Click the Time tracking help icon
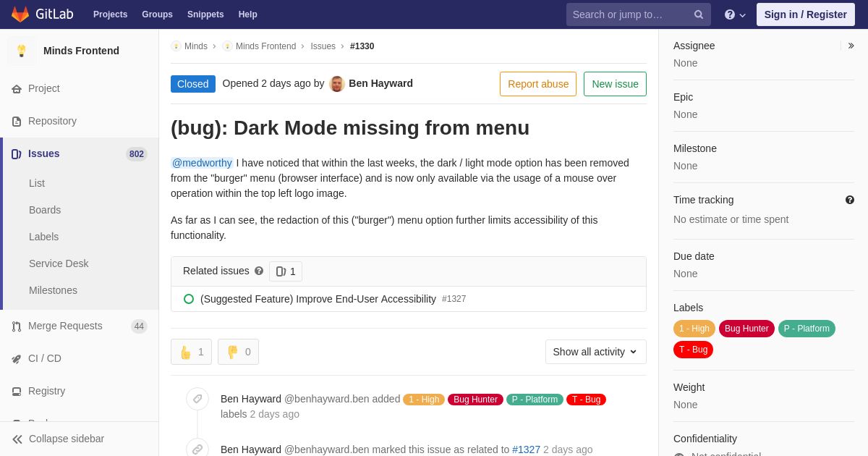This screenshot has width=868, height=456. coord(850,200)
